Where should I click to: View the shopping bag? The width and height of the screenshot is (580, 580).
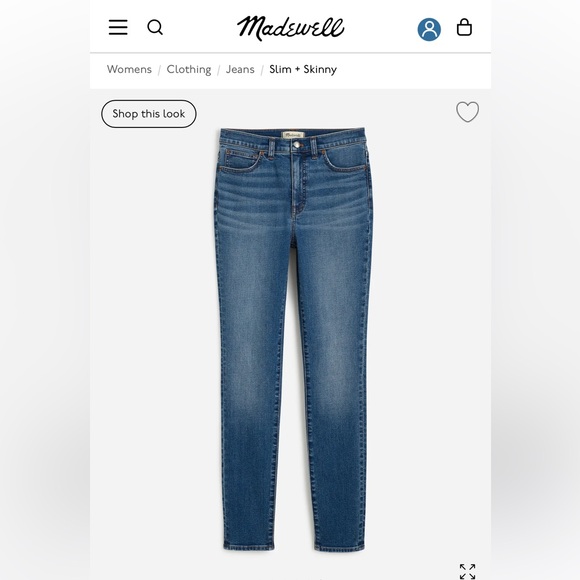click(x=464, y=27)
